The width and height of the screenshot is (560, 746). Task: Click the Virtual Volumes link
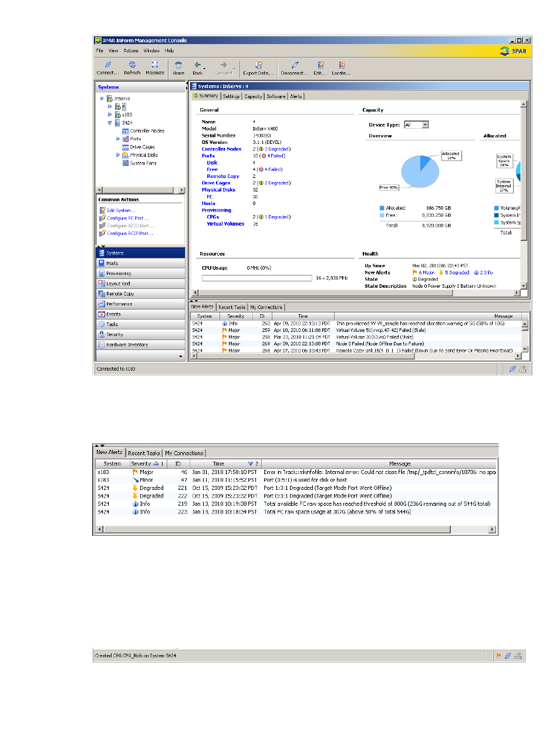tap(225, 224)
